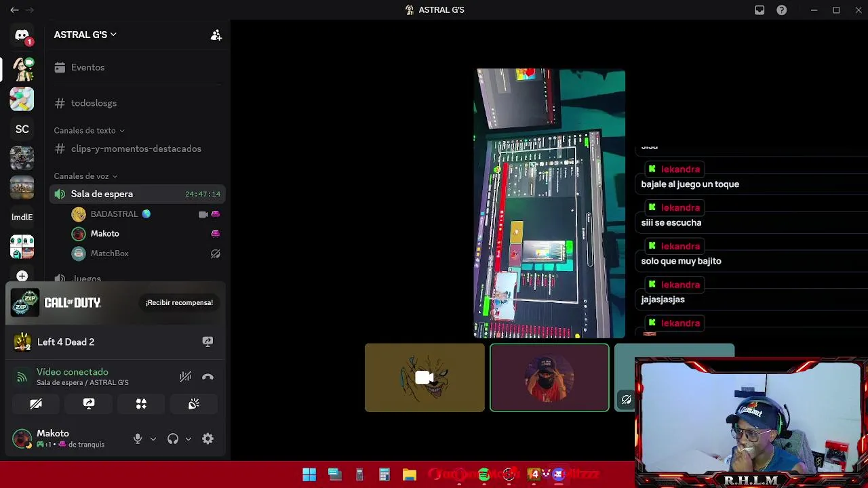Share Left 4 Dead 2 screen
The image size is (868, 488).
coord(208,342)
